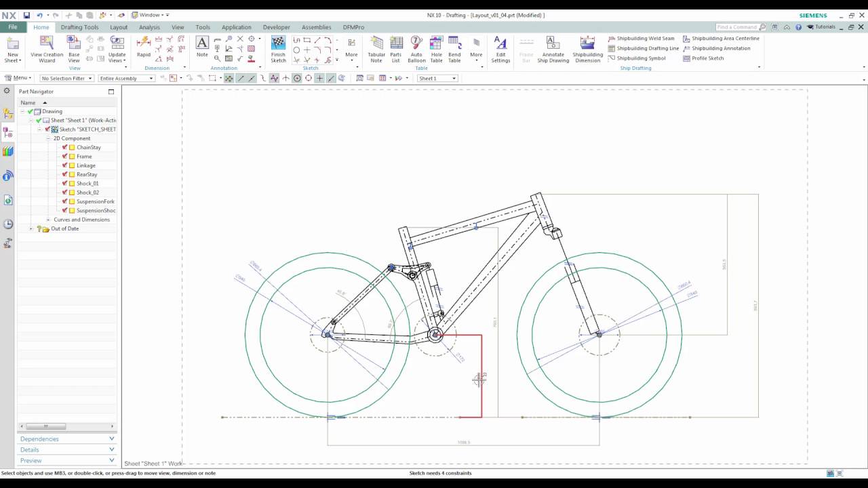This screenshot has height=488, width=868.
Task: Open the Reuse Library sidebar tab
Action: tap(7, 151)
